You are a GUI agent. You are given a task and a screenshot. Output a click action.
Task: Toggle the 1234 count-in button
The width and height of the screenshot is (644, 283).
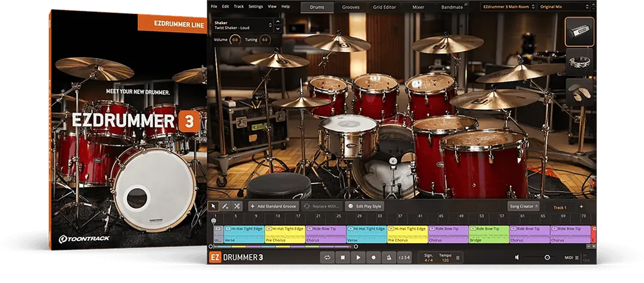404,257
